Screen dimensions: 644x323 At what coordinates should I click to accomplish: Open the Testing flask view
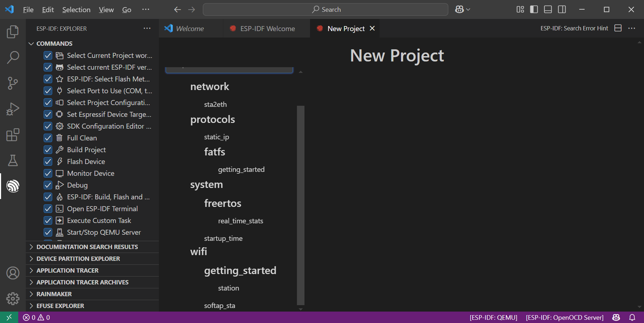pos(13,160)
